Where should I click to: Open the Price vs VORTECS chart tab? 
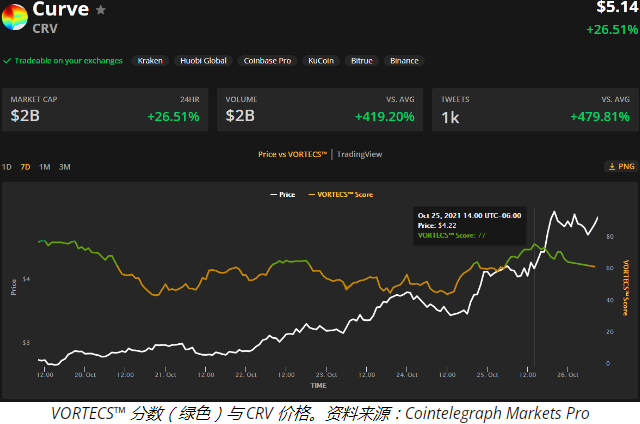click(x=292, y=154)
